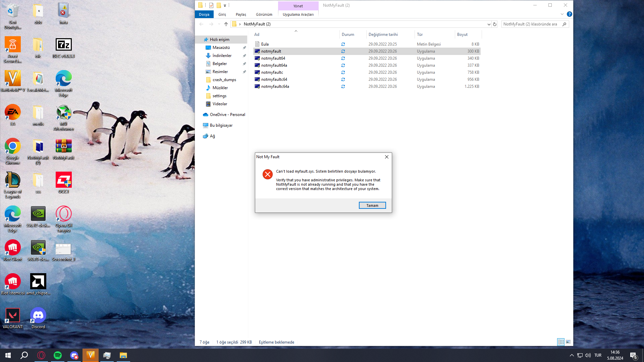The width and height of the screenshot is (644, 362).
Task: Select OneDrive - Personal in navigation pane
Action: [227, 115]
